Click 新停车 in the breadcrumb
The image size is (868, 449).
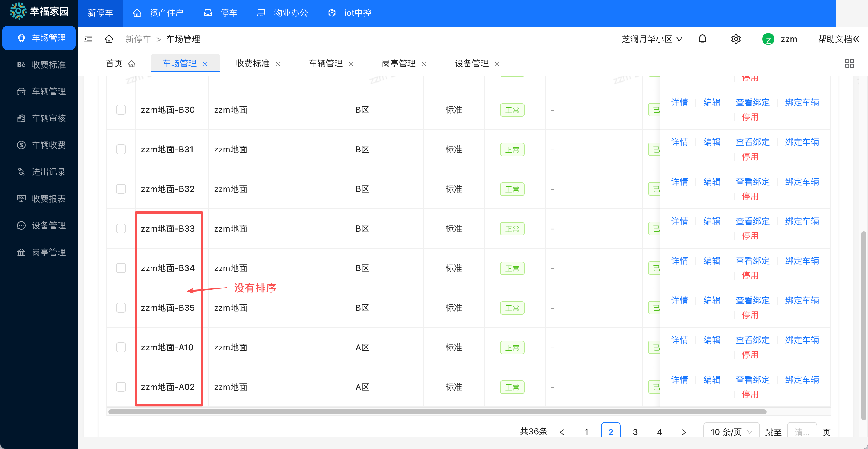138,39
